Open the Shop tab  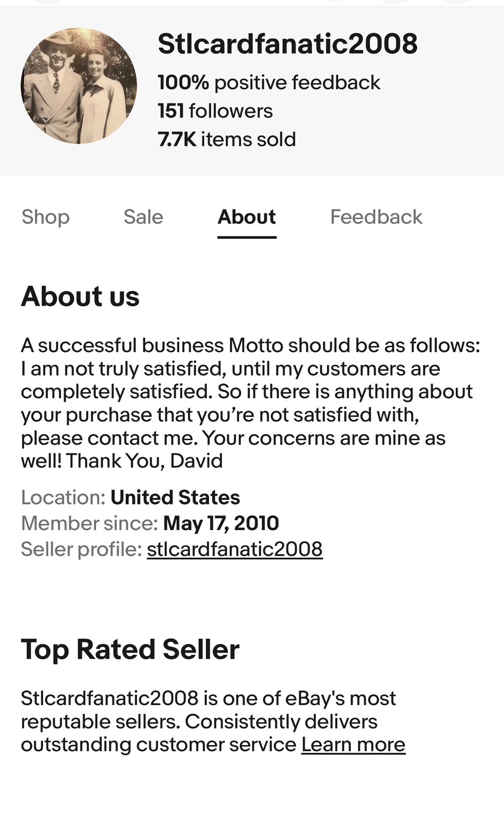click(x=45, y=217)
